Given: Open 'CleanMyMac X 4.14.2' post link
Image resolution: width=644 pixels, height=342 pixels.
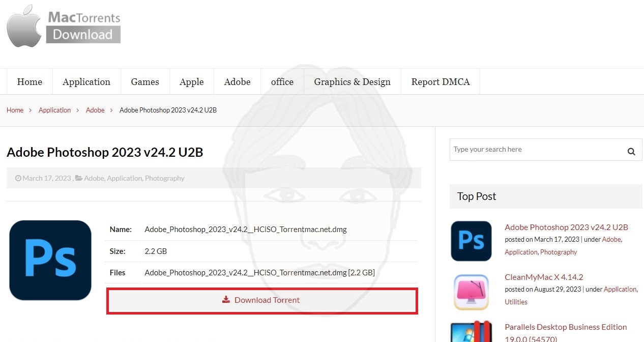Looking at the screenshot, I should pos(544,277).
